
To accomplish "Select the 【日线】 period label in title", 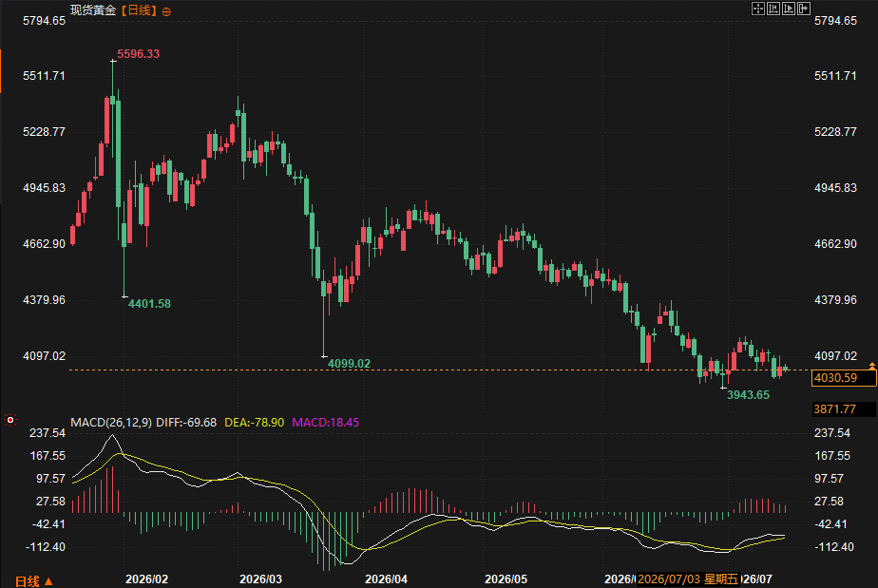I will [x=139, y=10].
